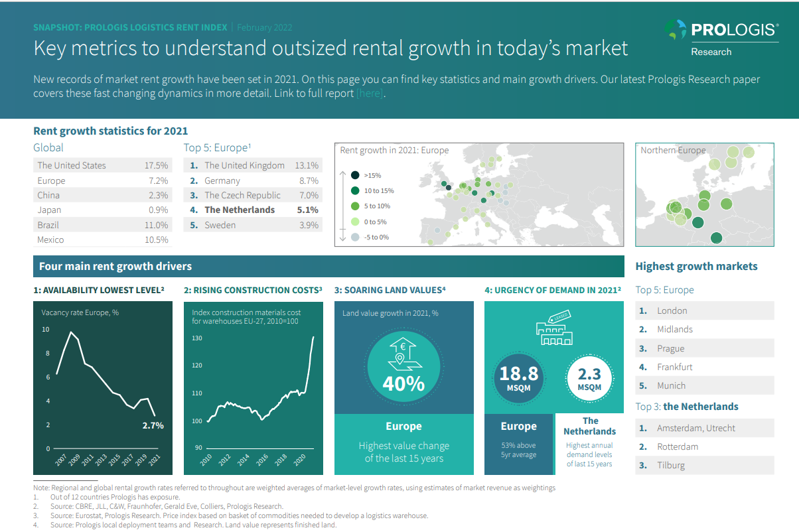Click the Northern Europe inset map

(705, 195)
